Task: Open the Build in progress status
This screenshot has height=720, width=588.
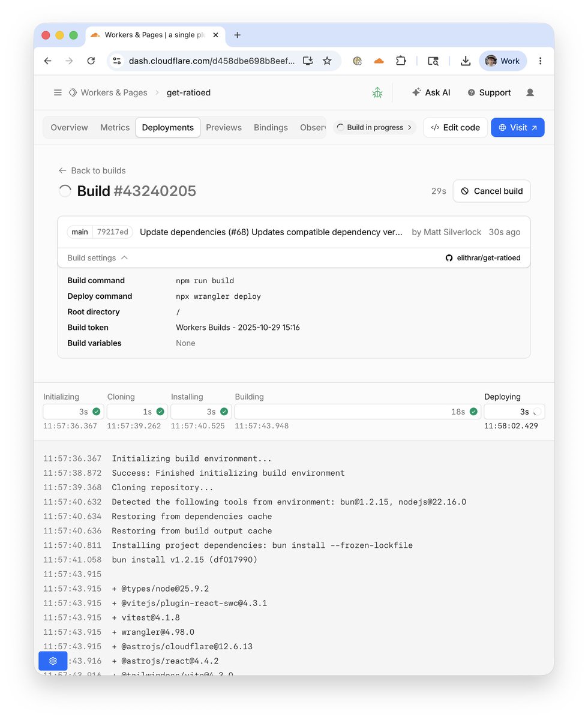Action: (374, 127)
